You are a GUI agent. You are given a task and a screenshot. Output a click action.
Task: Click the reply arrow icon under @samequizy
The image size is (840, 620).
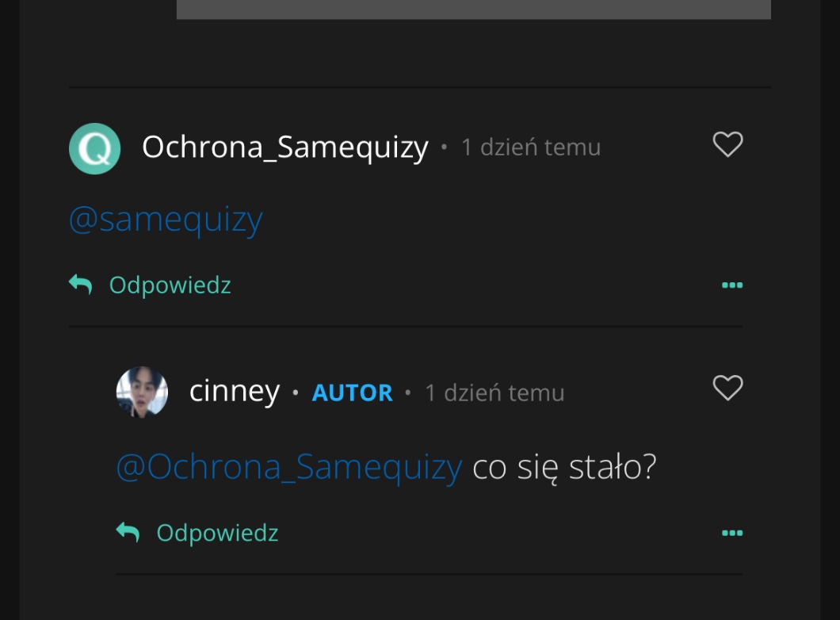pos(81,284)
